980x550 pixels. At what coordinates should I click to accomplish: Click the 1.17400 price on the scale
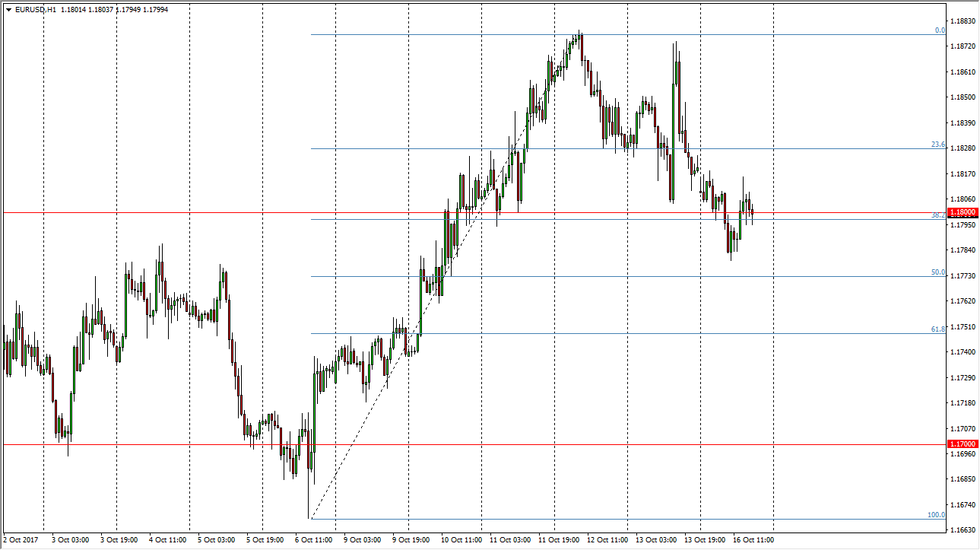(963, 352)
